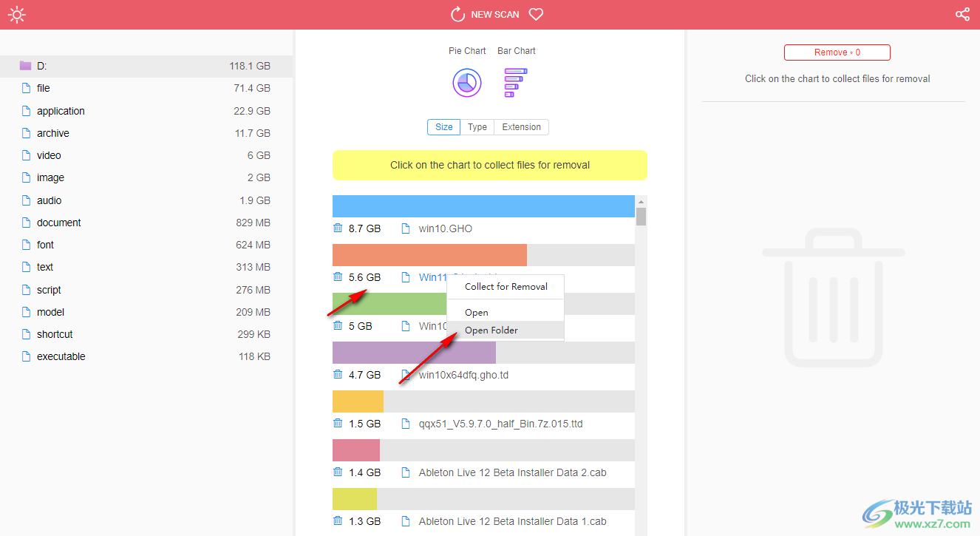
Task: Click file icon next to font category
Action: coord(26,245)
